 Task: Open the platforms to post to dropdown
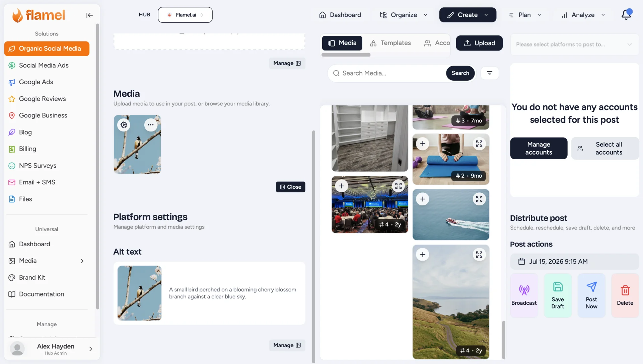tap(574, 44)
